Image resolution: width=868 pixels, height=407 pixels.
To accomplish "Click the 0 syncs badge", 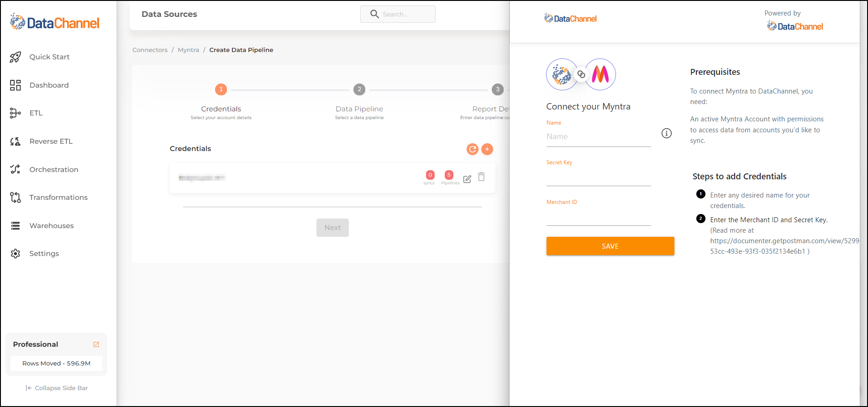I will pyautogui.click(x=430, y=175).
